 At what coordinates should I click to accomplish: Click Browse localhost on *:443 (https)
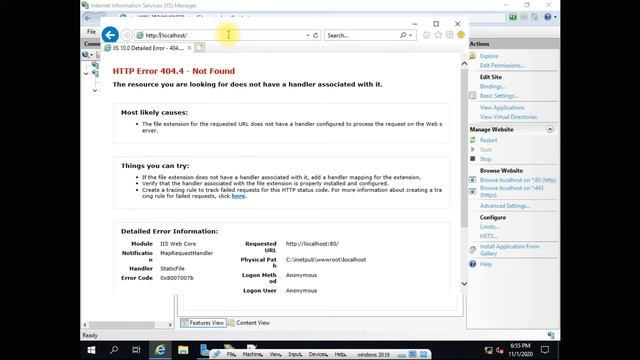pyautogui.click(x=511, y=191)
